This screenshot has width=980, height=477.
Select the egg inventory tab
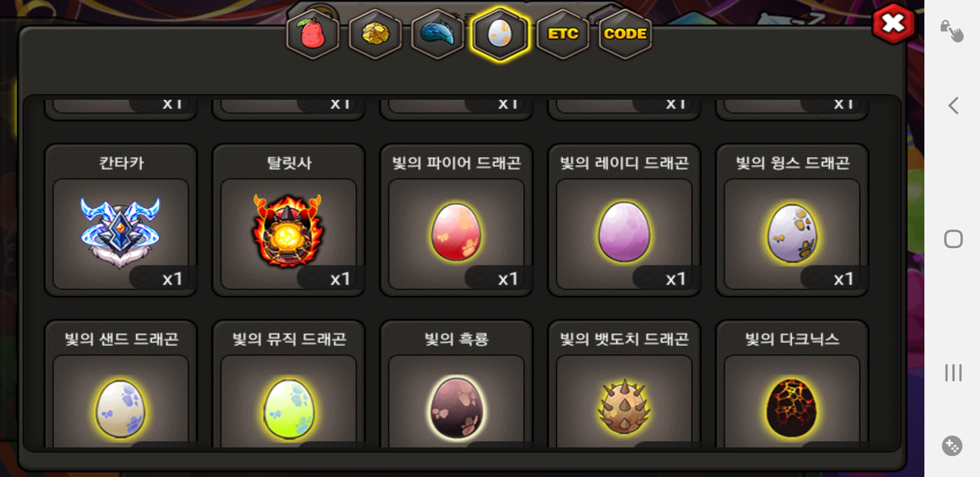click(500, 34)
